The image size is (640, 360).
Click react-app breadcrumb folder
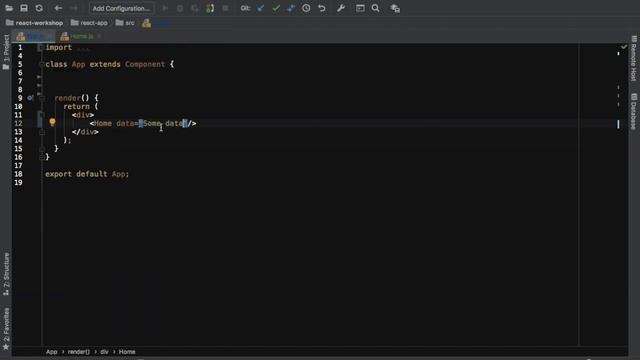click(89, 23)
